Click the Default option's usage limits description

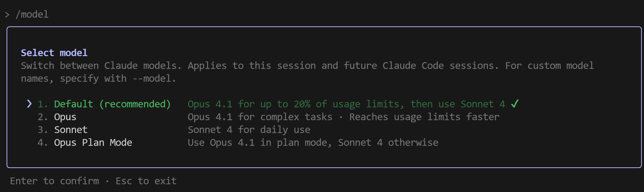(x=346, y=104)
